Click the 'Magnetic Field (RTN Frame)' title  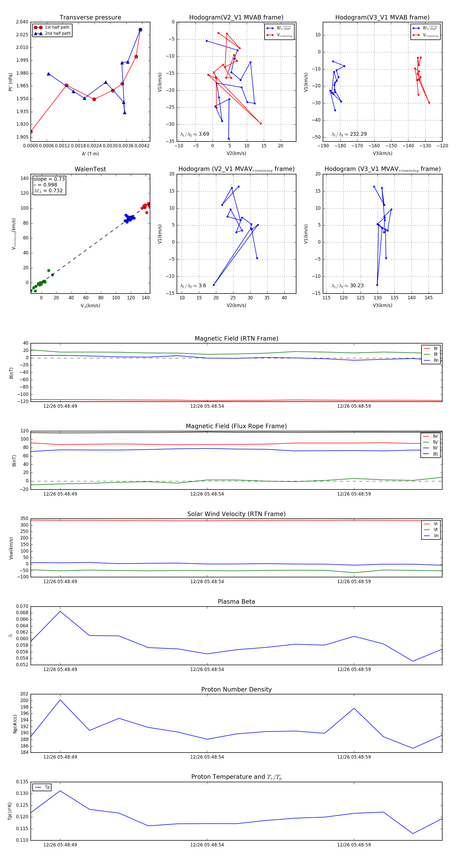(x=236, y=339)
